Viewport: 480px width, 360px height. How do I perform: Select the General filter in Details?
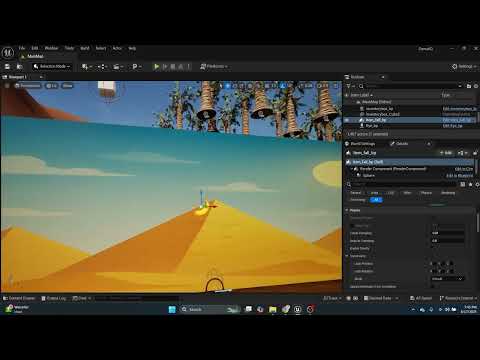click(355, 193)
